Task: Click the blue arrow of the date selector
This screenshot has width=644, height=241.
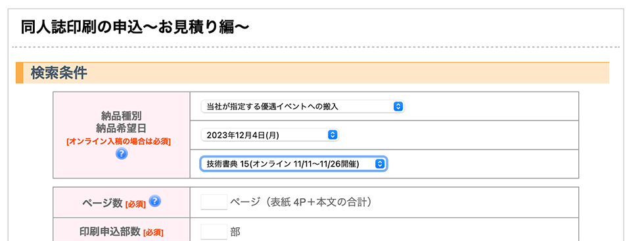Action: [333, 135]
